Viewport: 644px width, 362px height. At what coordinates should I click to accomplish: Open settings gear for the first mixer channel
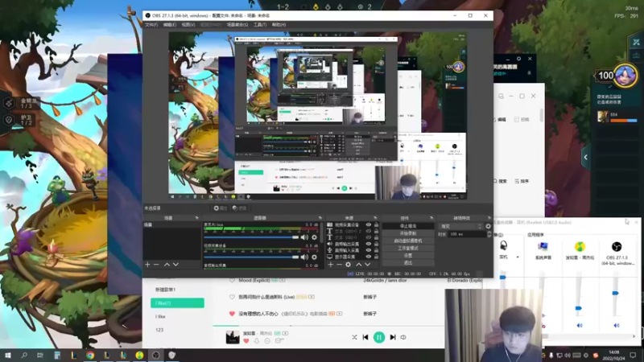314,237
